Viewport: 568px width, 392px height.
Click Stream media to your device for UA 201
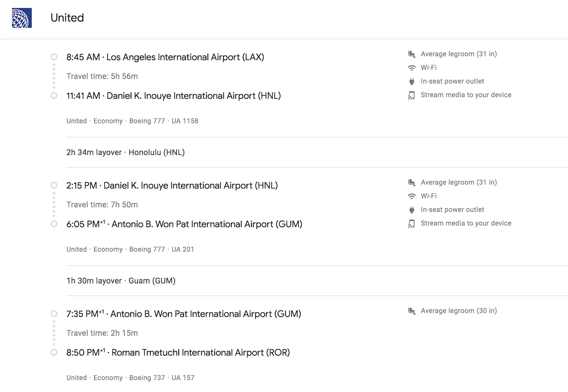pyautogui.click(x=466, y=223)
